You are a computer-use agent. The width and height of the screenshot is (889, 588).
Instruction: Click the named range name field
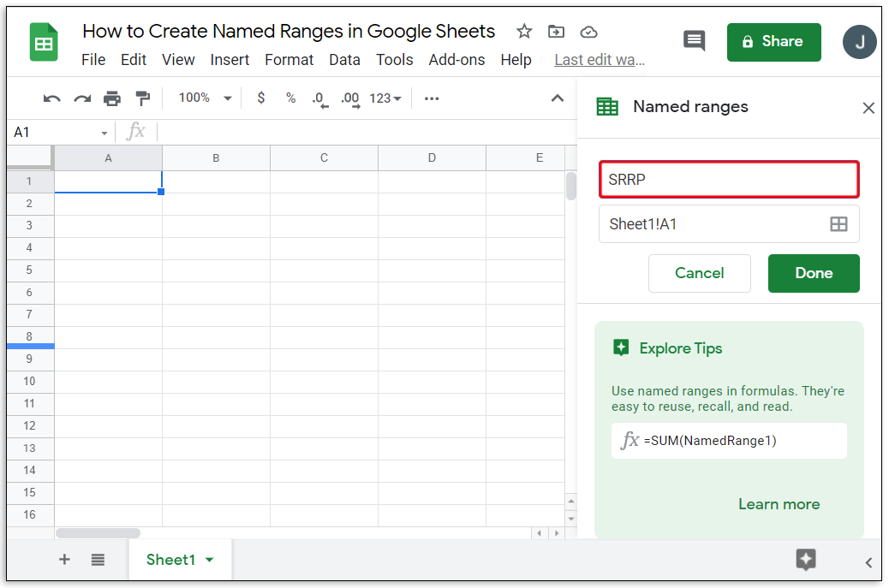pos(728,180)
